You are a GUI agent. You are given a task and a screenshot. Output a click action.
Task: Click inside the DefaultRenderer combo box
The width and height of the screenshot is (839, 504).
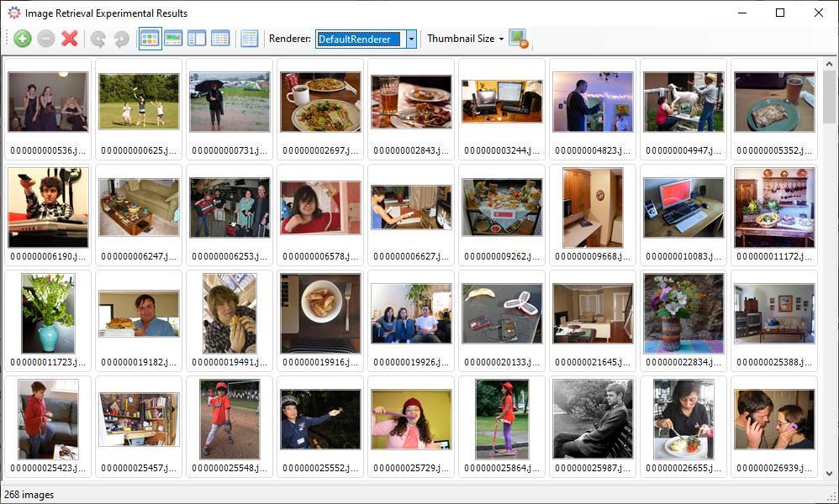click(360, 39)
